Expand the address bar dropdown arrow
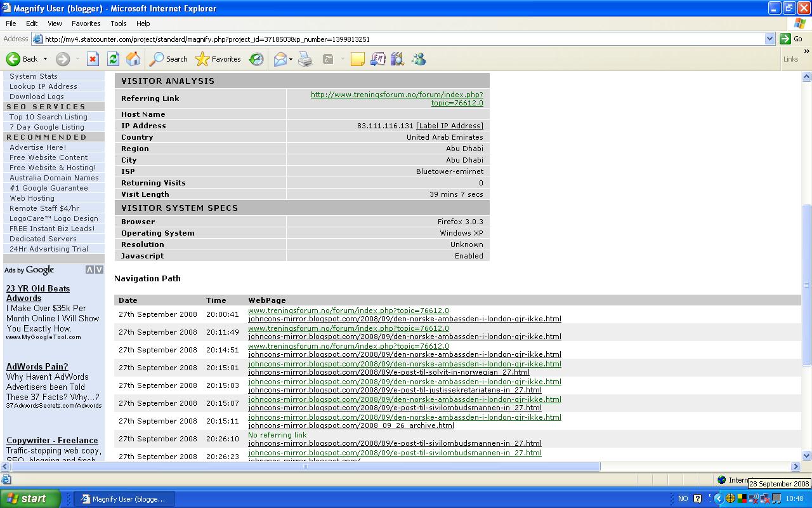The height and width of the screenshot is (508, 812). 769,39
